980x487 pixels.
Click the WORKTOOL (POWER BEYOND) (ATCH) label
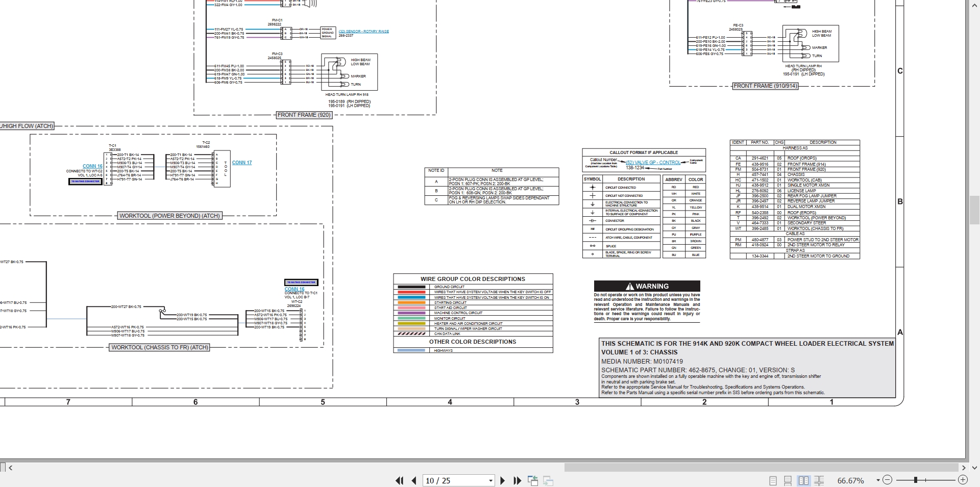(x=169, y=216)
